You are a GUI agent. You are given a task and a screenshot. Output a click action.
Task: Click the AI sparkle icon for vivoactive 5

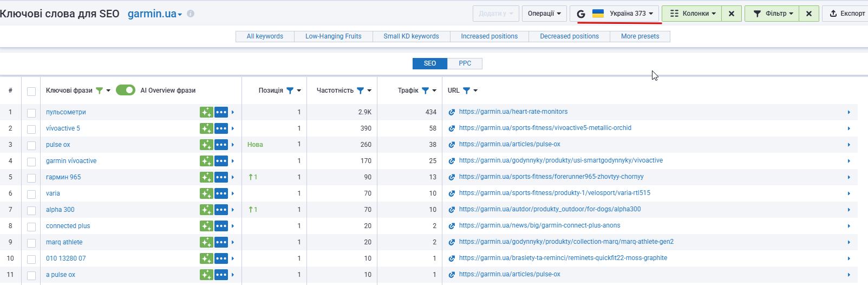[206, 128]
